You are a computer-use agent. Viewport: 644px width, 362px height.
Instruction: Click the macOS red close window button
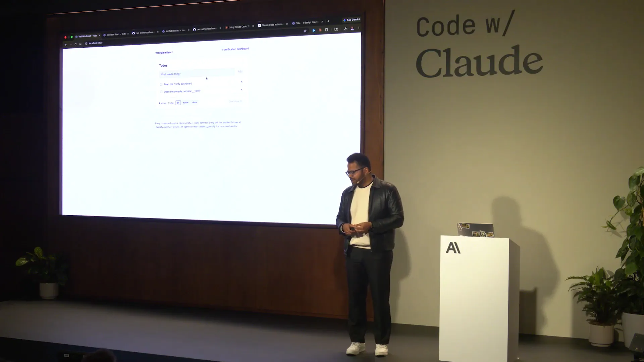click(x=65, y=37)
